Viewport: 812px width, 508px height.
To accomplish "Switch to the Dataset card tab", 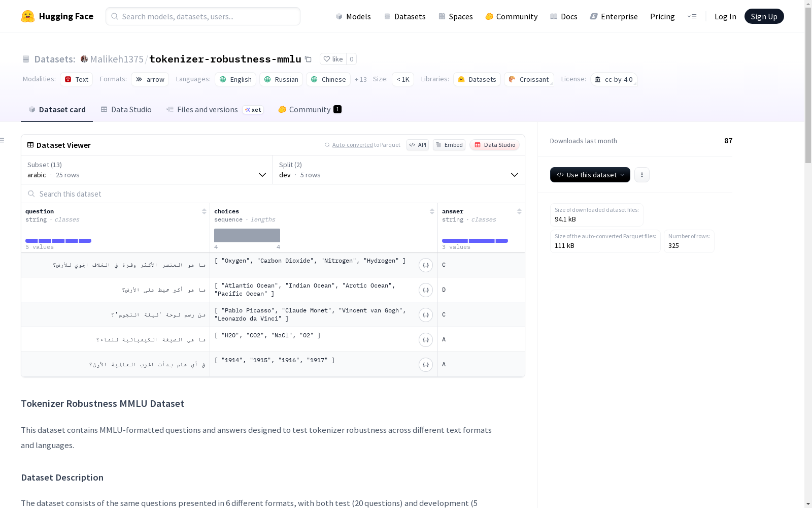I will coord(57,110).
